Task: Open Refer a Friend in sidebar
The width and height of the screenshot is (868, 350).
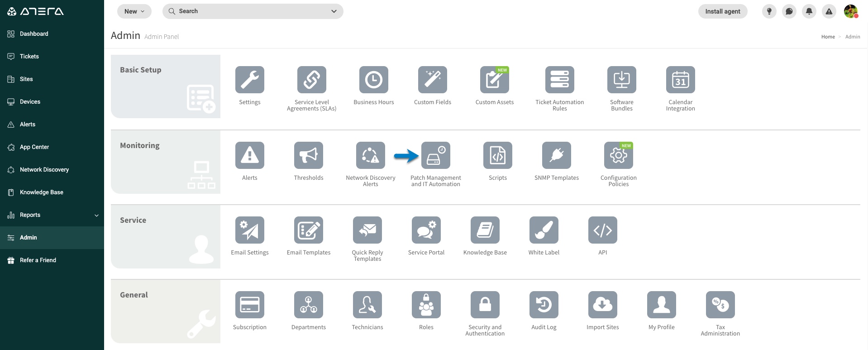Action: 52,260
